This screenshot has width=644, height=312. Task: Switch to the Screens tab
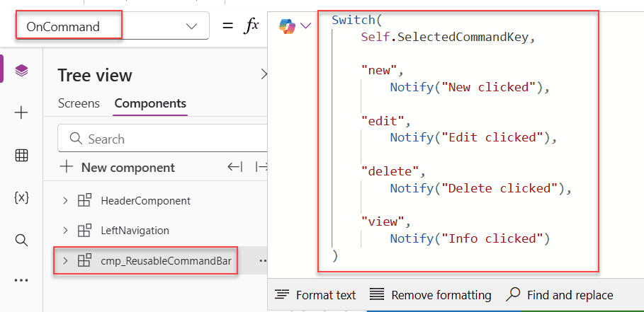[79, 103]
